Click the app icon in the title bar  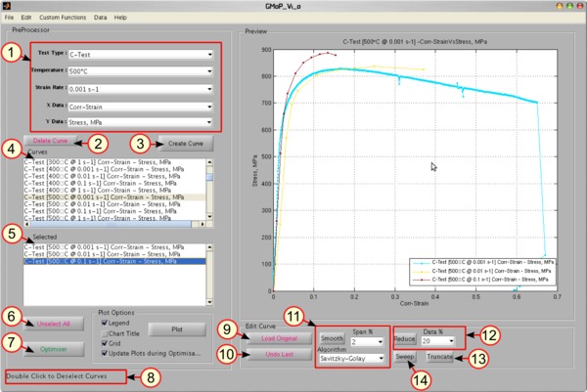[x=7, y=6]
